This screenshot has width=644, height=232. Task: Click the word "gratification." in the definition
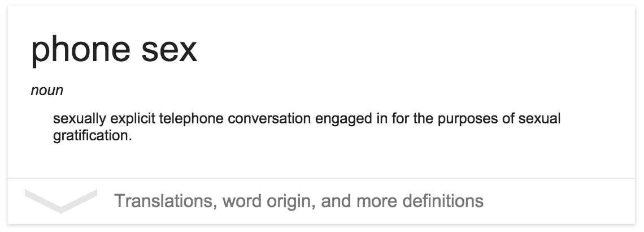[93, 136]
